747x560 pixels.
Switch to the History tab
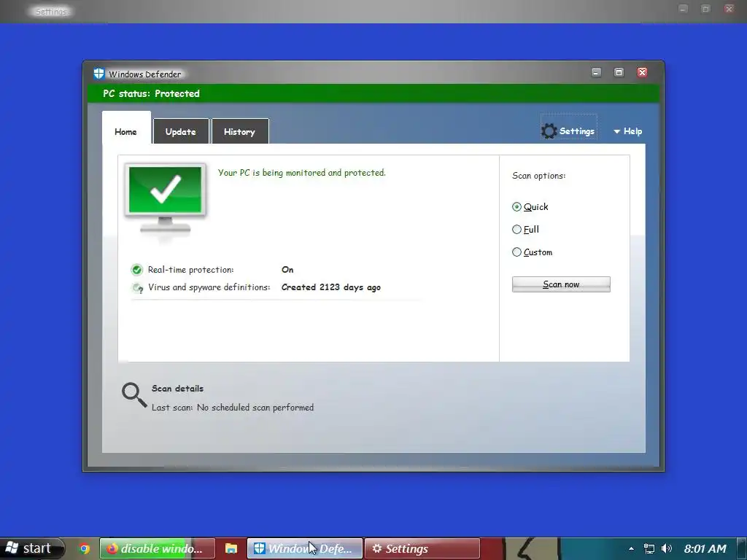[x=239, y=131]
